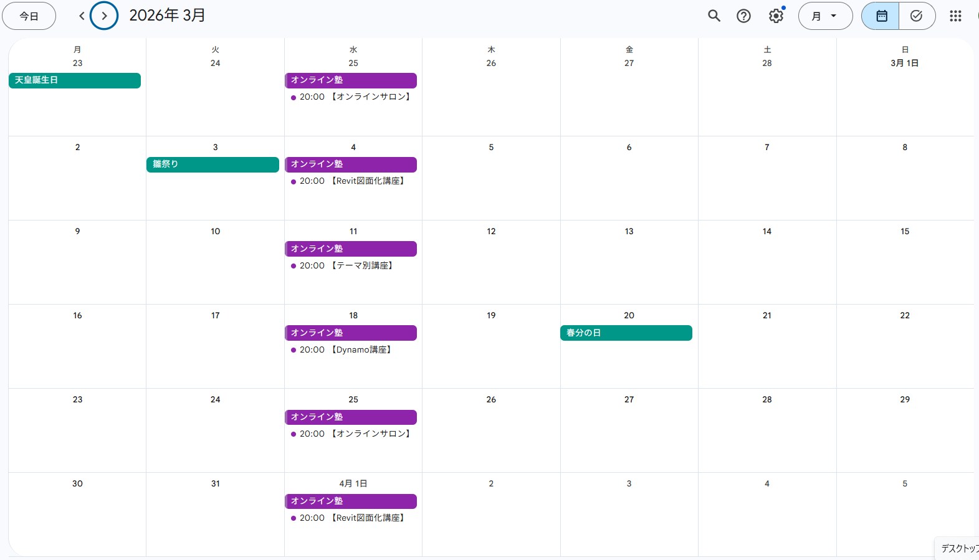Image resolution: width=979 pixels, height=560 pixels.
Task: Open the デスクトップ notification popup
Action: tap(958, 548)
